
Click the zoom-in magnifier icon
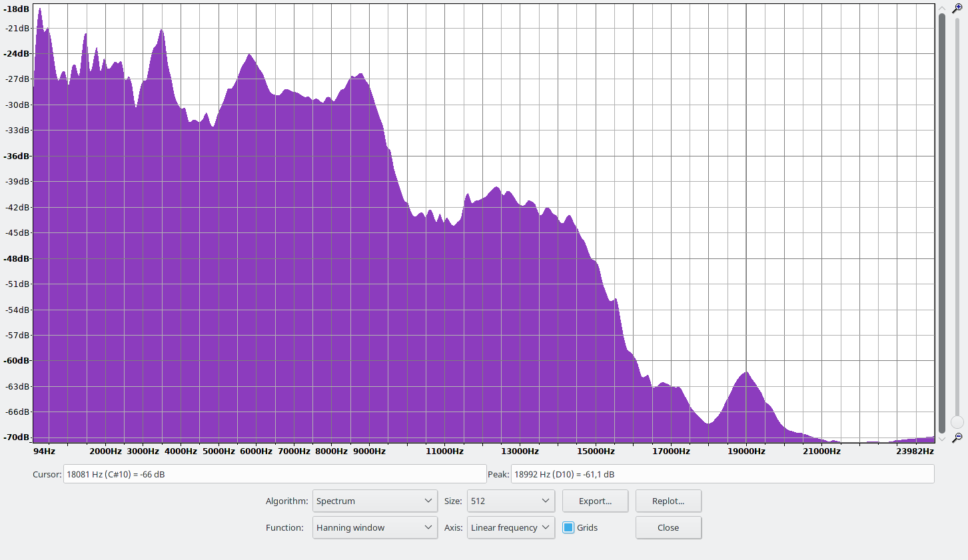[957, 8]
